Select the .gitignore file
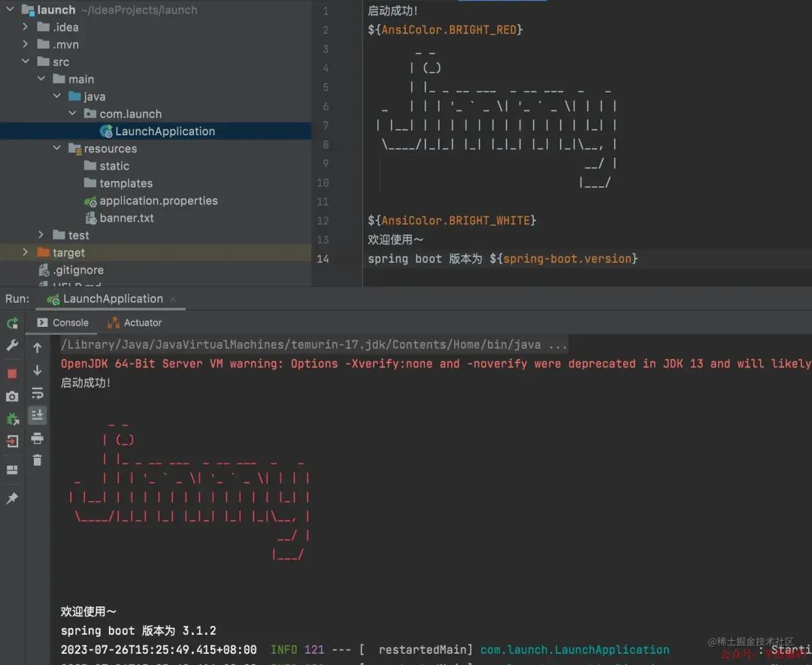 pyautogui.click(x=71, y=271)
